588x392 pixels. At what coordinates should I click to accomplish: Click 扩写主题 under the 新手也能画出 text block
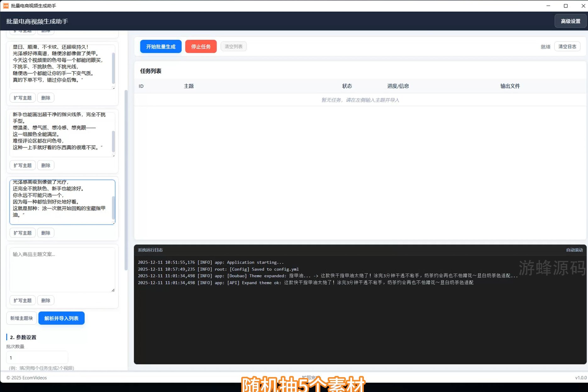pyautogui.click(x=23, y=165)
